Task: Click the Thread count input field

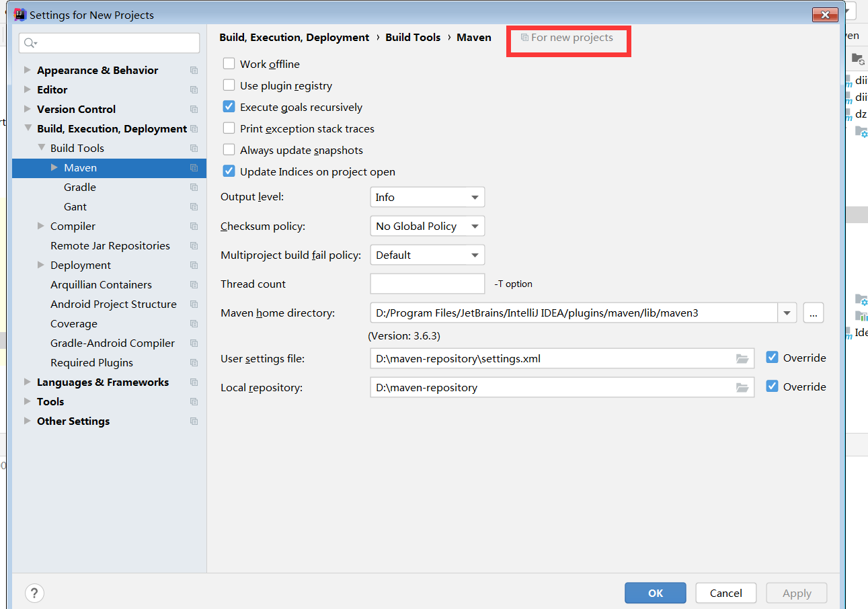Action: [x=427, y=284]
